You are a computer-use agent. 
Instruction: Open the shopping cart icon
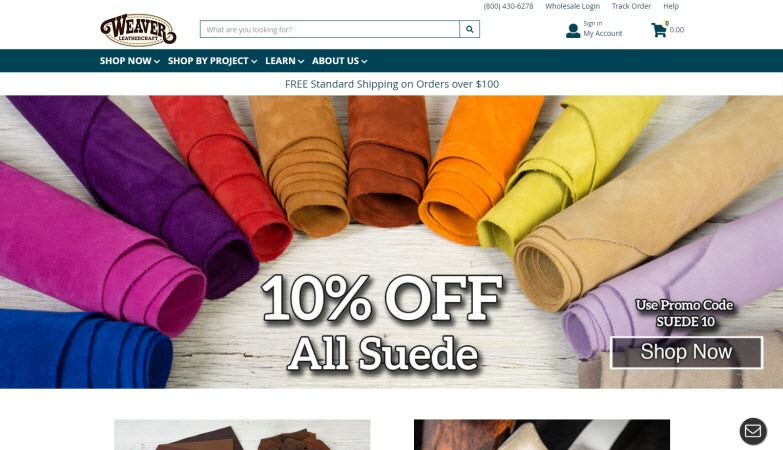point(659,30)
